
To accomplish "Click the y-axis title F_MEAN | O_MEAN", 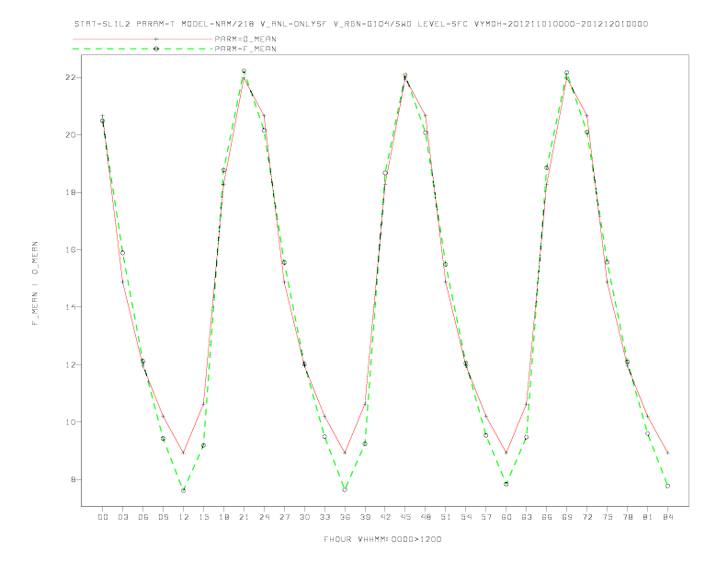I will click(x=35, y=283).
